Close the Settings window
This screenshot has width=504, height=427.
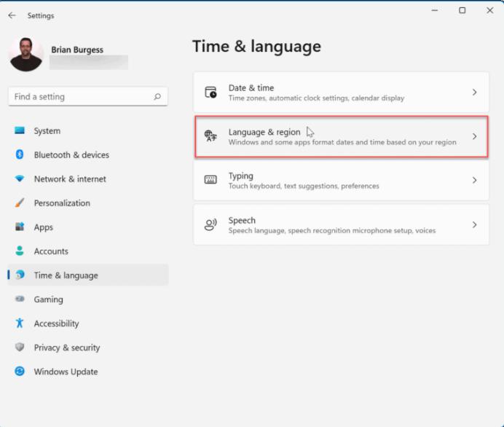[490, 11]
